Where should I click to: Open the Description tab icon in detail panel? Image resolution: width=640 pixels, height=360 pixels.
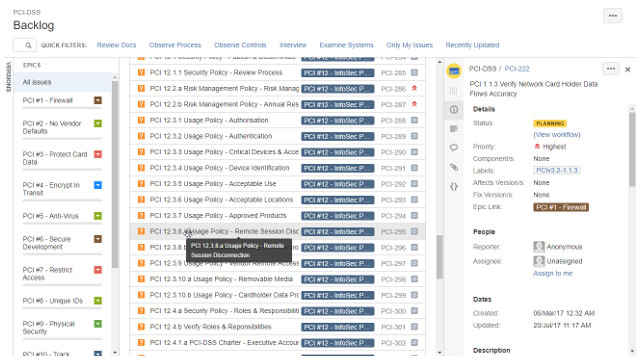(454, 129)
